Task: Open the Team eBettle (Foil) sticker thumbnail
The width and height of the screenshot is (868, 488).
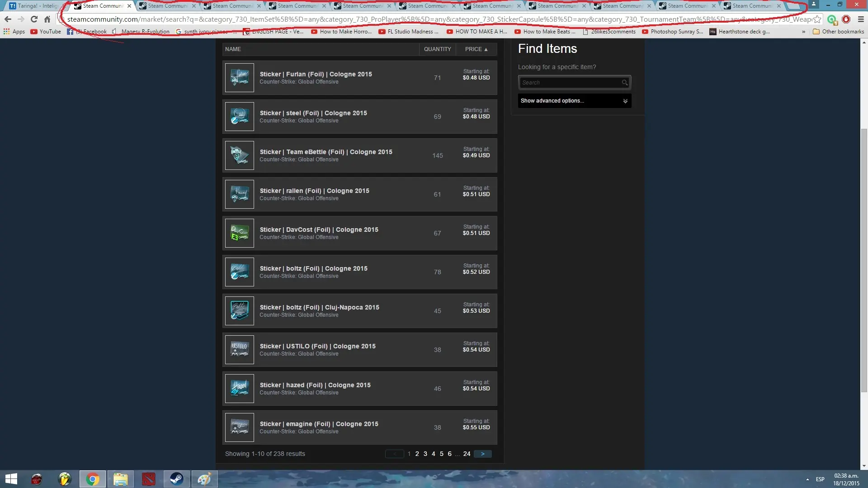Action: click(240, 155)
